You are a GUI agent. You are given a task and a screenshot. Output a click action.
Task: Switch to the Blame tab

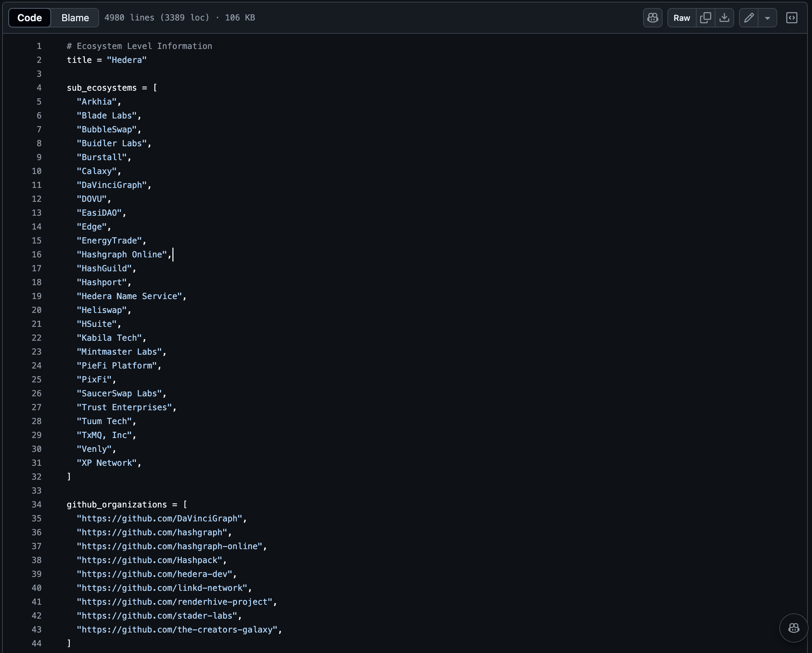point(75,18)
